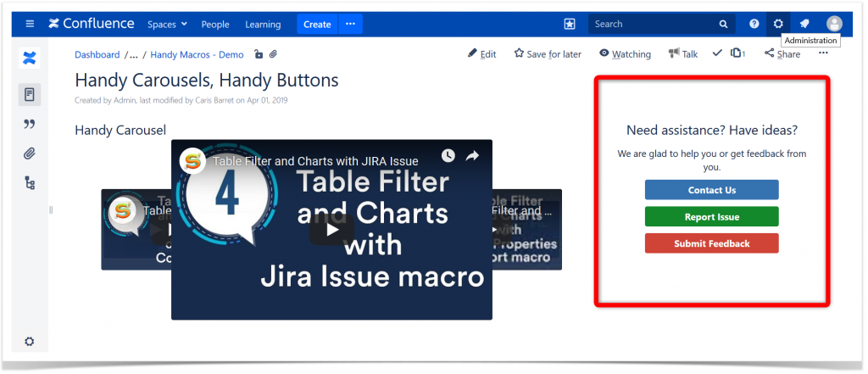Click Watch later clock on center video
This screenshot has width=868, height=374.
[x=448, y=156]
